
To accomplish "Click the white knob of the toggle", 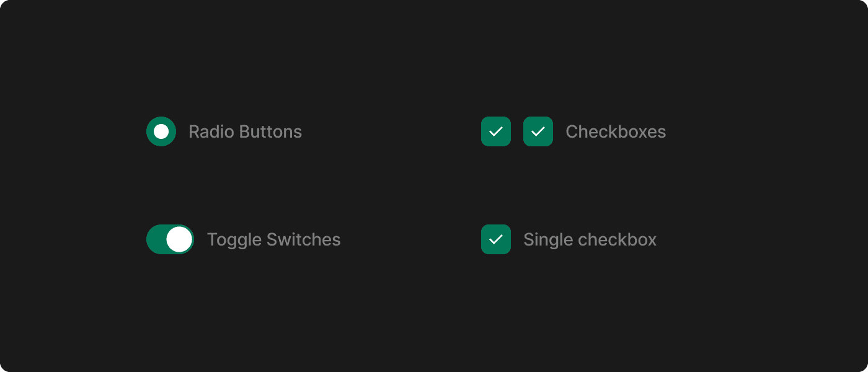I will click(179, 239).
